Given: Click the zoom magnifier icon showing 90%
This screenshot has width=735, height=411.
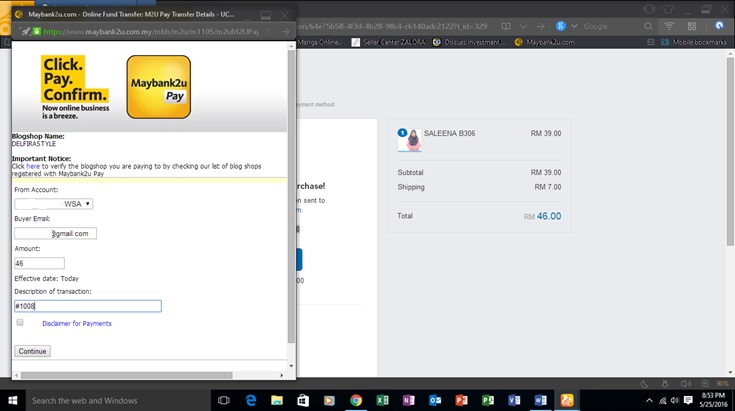Looking at the screenshot, I should coord(705,384).
